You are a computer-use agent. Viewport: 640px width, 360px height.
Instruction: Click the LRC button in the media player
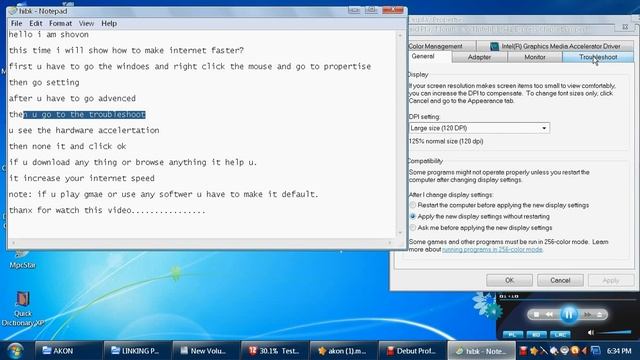(x=560, y=335)
